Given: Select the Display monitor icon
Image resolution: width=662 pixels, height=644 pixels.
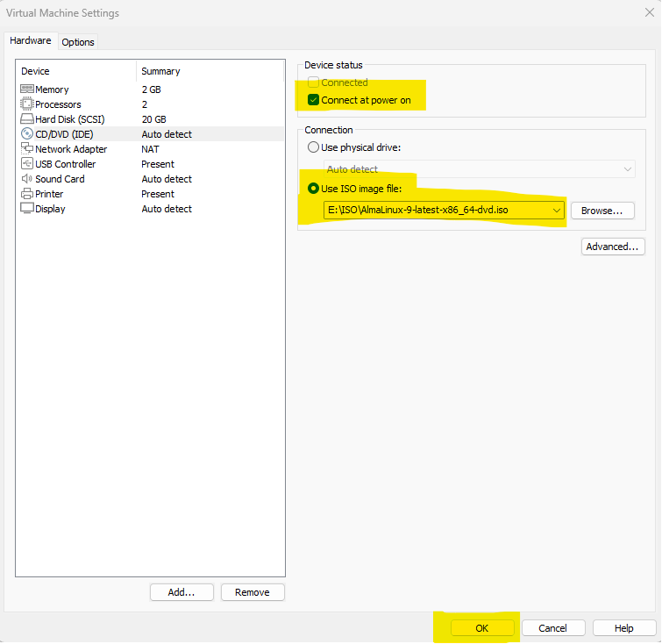Looking at the screenshot, I should 27,209.
